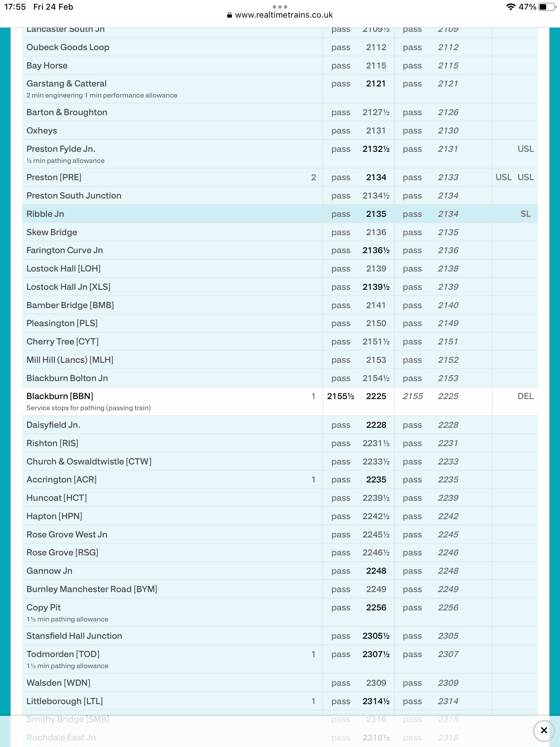
Task: Open Accrington [ACR] location
Action: [62, 480]
